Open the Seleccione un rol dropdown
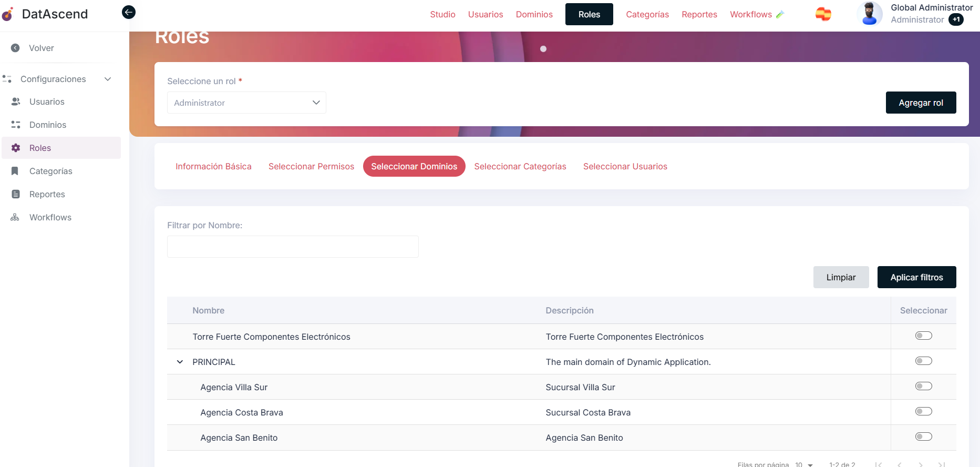 coord(246,103)
